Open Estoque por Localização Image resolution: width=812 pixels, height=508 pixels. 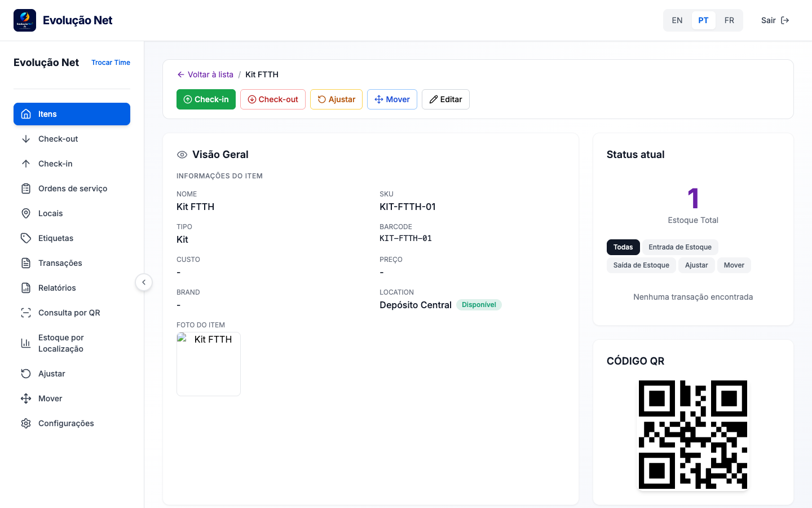(x=72, y=343)
